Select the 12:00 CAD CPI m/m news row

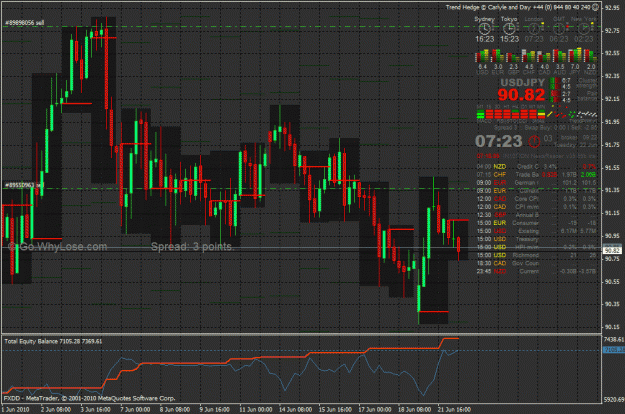tap(537, 207)
